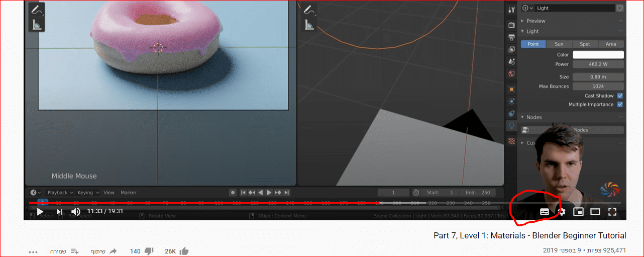Open the timeline Marker menu

coord(129,193)
